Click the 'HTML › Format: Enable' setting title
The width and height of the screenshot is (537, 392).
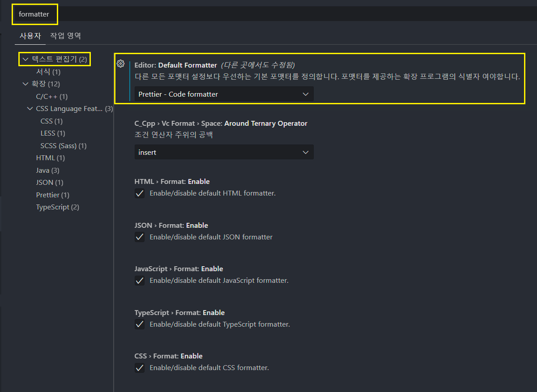(x=172, y=182)
